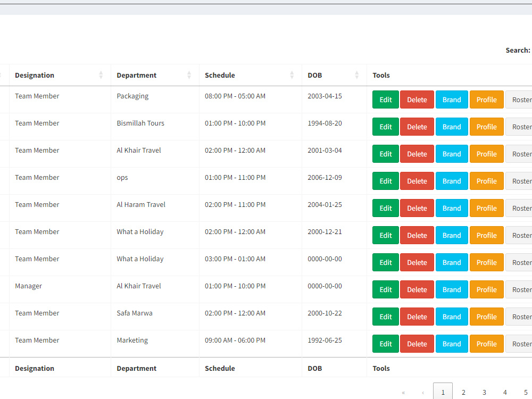Open Profile for employee born 2001-03-04

pyautogui.click(x=487, y=154)
